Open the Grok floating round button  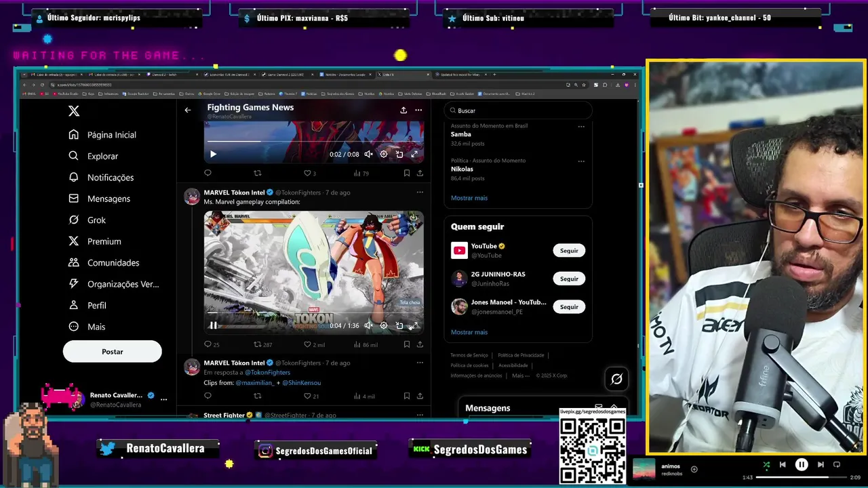[x=616, y=380]
